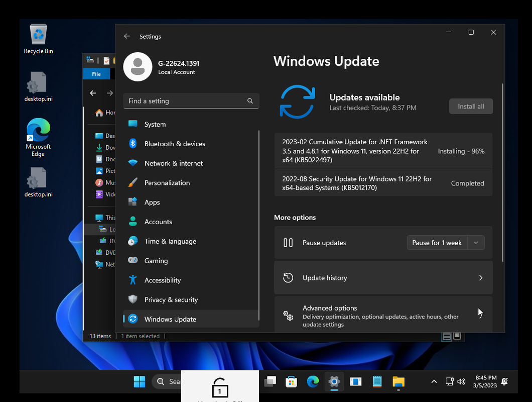Click the Pause updates pause icon

pyautogui.click(x=288, y=243)
